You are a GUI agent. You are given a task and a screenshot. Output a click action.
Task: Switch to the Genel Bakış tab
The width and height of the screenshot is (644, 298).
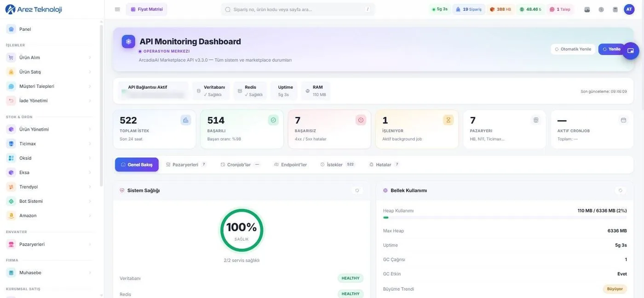click(x=137, y=165)
